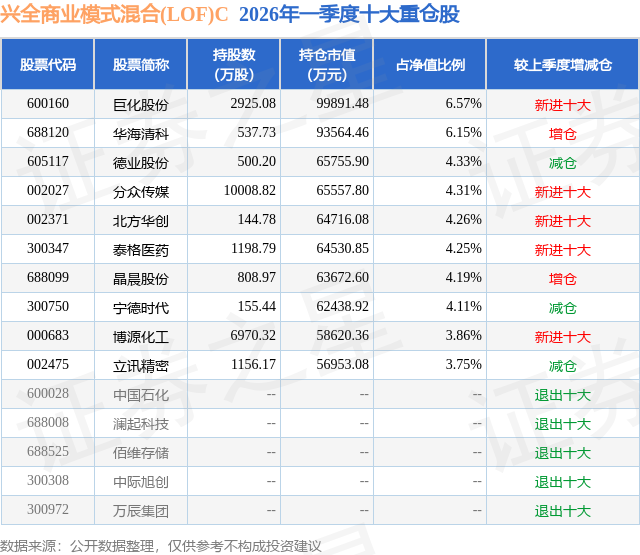Select stock code 688120

pos(48,133)
